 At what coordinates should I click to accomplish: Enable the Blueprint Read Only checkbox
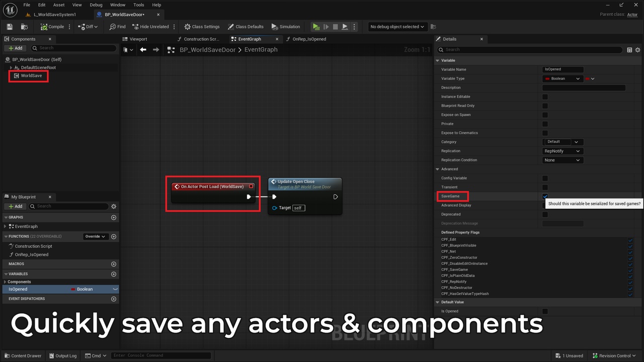(545, 106)
